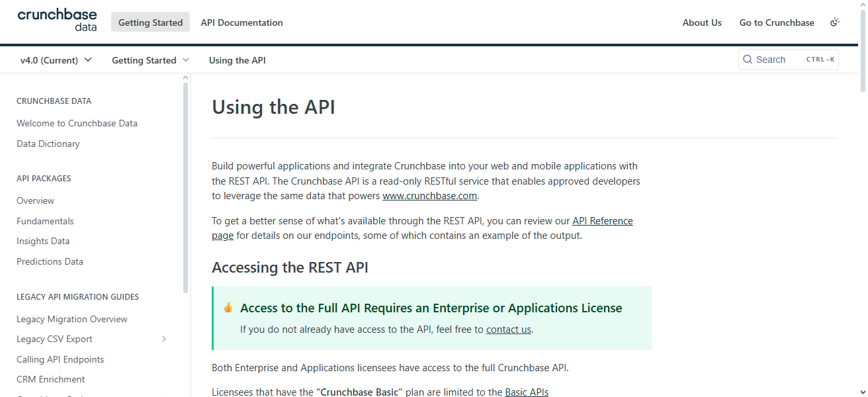Select Getting Started in the top navigation
The width and height of the screenshot is (868, 397).
[150, 22]
